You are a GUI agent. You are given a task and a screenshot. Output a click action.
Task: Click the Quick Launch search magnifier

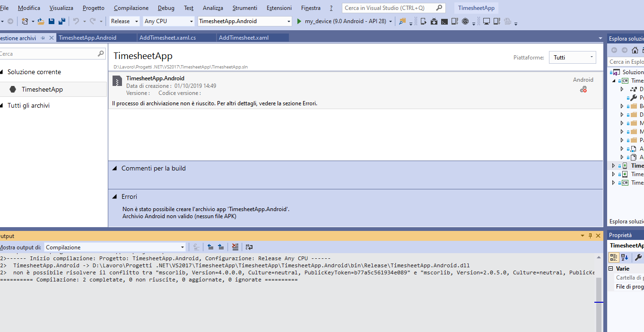coord(439,8)
